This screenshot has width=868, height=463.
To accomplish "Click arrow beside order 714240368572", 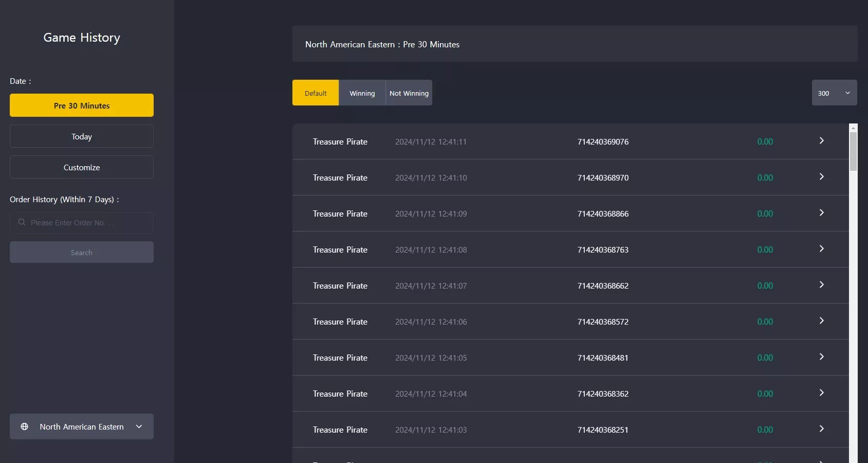I will pyautogui.click(x=821, y=320).
